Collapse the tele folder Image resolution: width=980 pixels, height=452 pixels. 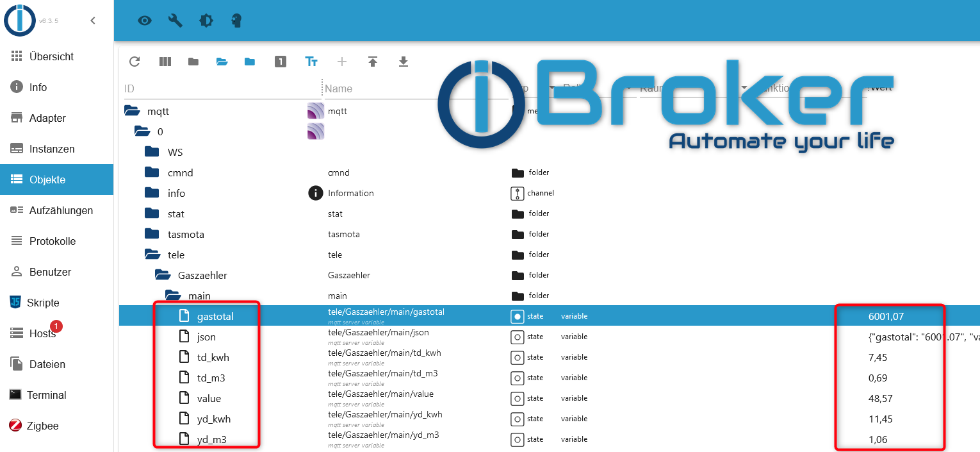click(x=152, y=255)
